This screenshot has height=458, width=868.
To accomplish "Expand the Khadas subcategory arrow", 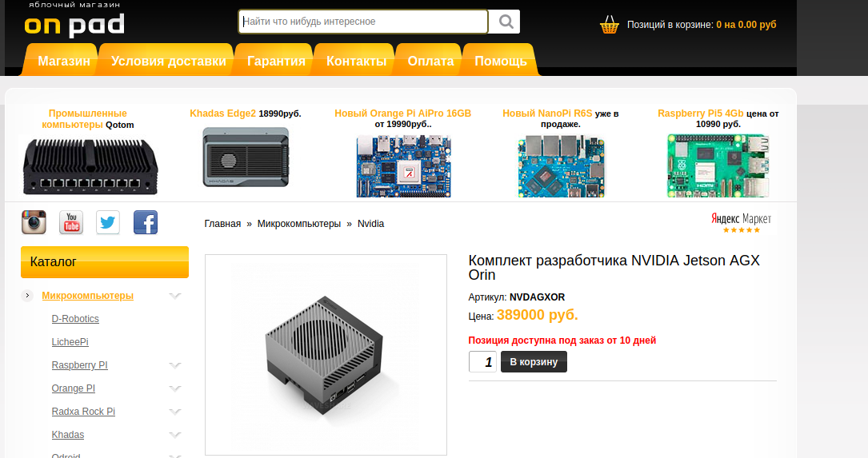I will click(x=175, y=436).
